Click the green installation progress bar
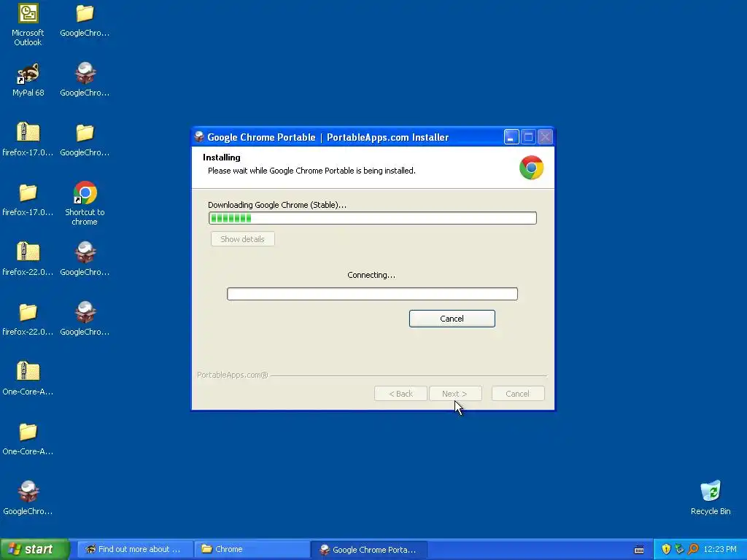Image resolution: width=747 pixels, height=560 pixels. click(x=373, y=218)
